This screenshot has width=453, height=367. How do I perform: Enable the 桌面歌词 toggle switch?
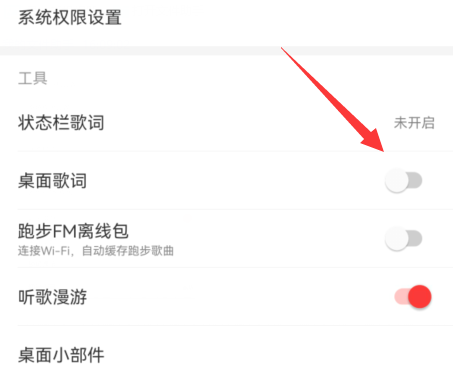tap(404, 181)
